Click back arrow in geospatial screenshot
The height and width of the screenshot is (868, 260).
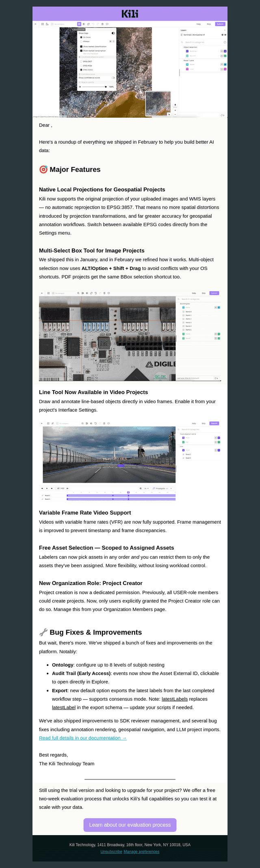(35, 24)
